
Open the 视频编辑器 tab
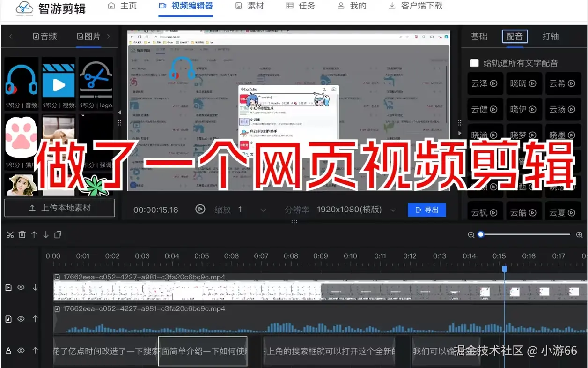[186, 6]
